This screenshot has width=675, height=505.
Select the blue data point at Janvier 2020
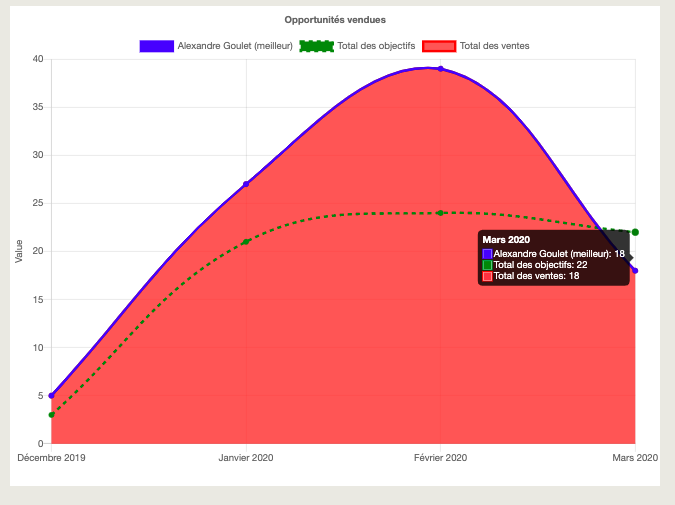(x=246, y=184)
